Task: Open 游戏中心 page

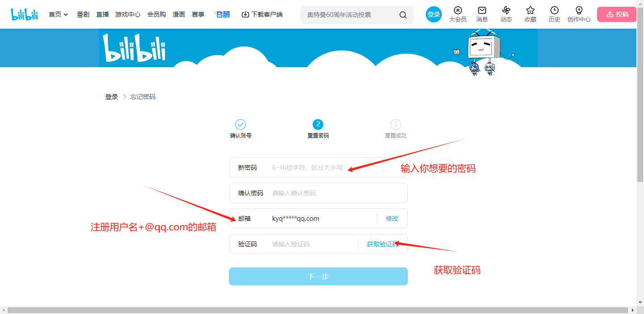Action: 128,14
